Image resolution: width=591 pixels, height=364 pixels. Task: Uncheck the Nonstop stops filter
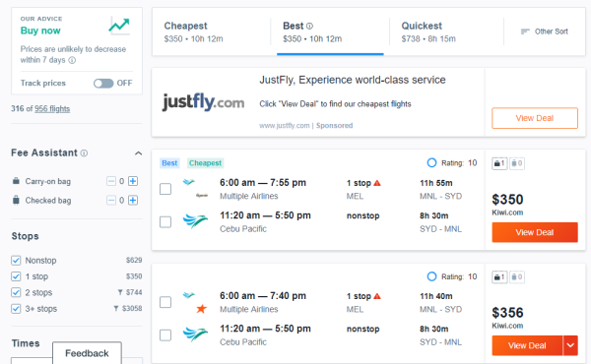click(16, 261)
